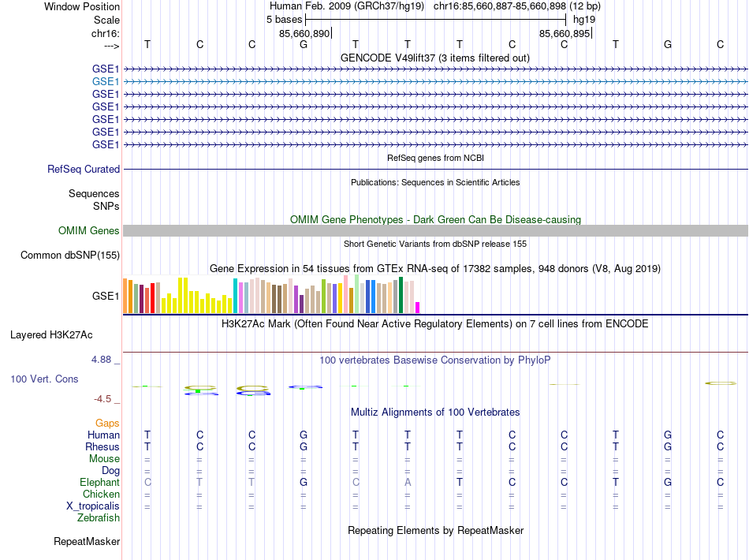Click the 'H3K27Ac Mark' track title
This screenshot has width=749, height=560.
pyautogui.click(x=435, y=324)
